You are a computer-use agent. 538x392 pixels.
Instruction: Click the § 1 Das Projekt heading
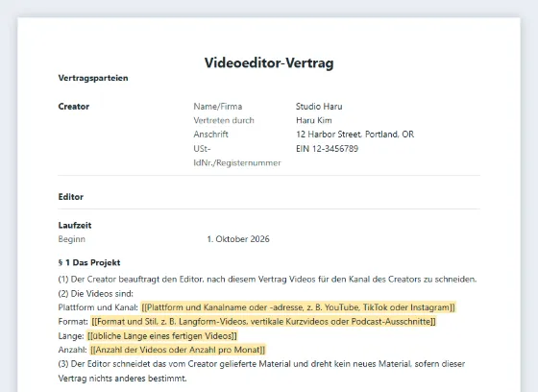(x=89, y=262)
